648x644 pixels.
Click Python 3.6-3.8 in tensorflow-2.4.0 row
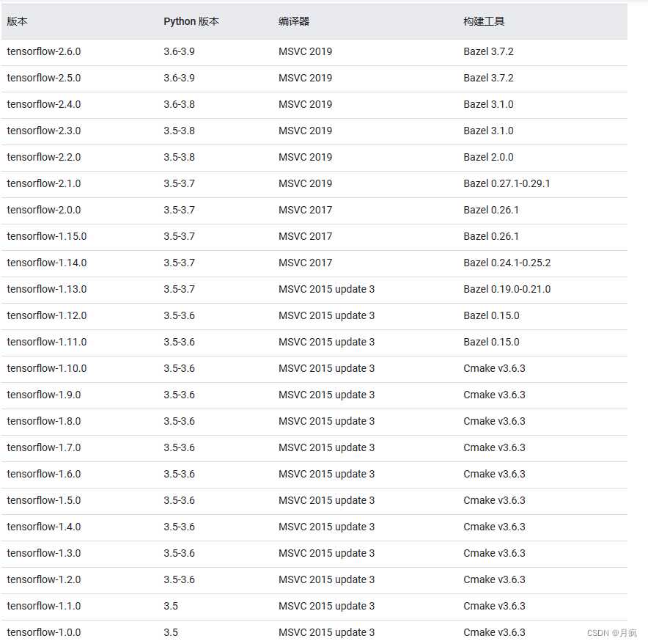[179, 105]
